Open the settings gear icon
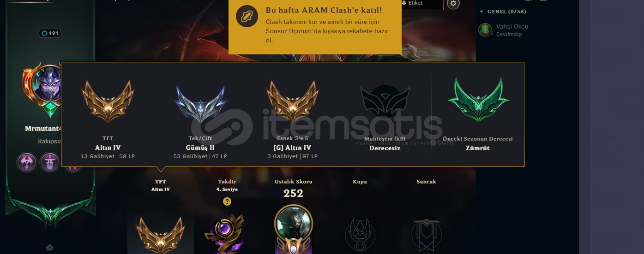 [x=454, y=4]
